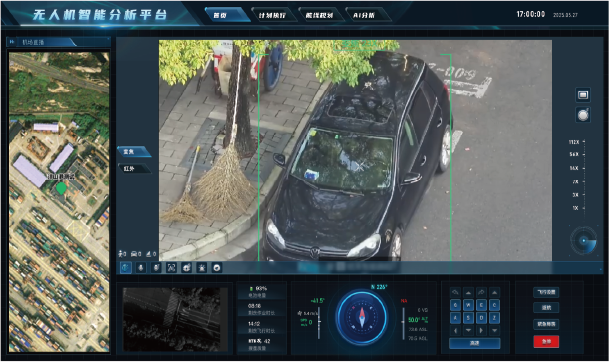Screen dimensions: 611x364
Task: Click the red emergency stop button
Action: (546, 343)
